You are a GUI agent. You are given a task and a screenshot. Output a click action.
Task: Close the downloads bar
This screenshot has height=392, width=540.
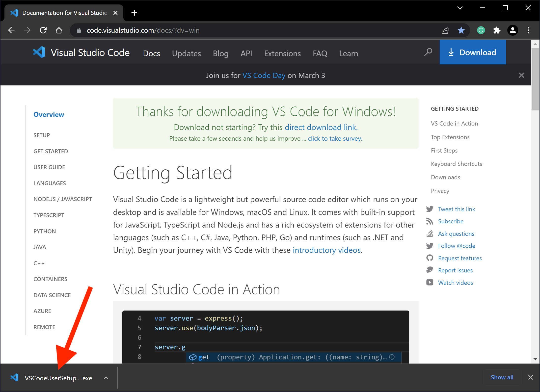point(530,377)
